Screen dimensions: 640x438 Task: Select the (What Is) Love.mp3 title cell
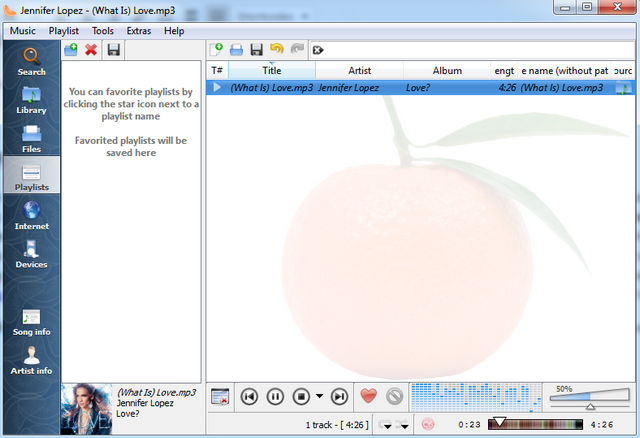tap(272, 88)
